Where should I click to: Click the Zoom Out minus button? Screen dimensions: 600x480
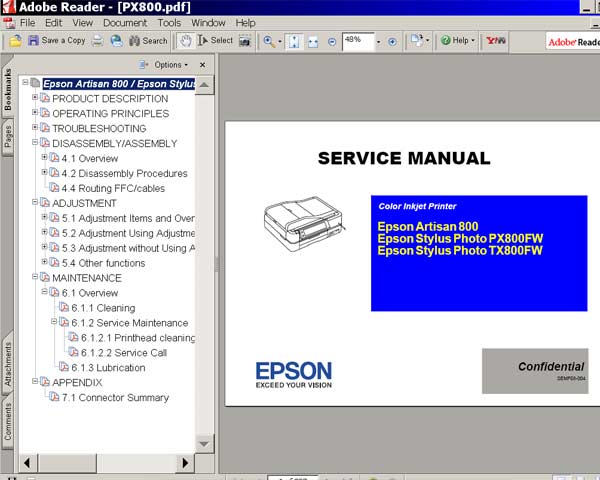coord(332,41)
